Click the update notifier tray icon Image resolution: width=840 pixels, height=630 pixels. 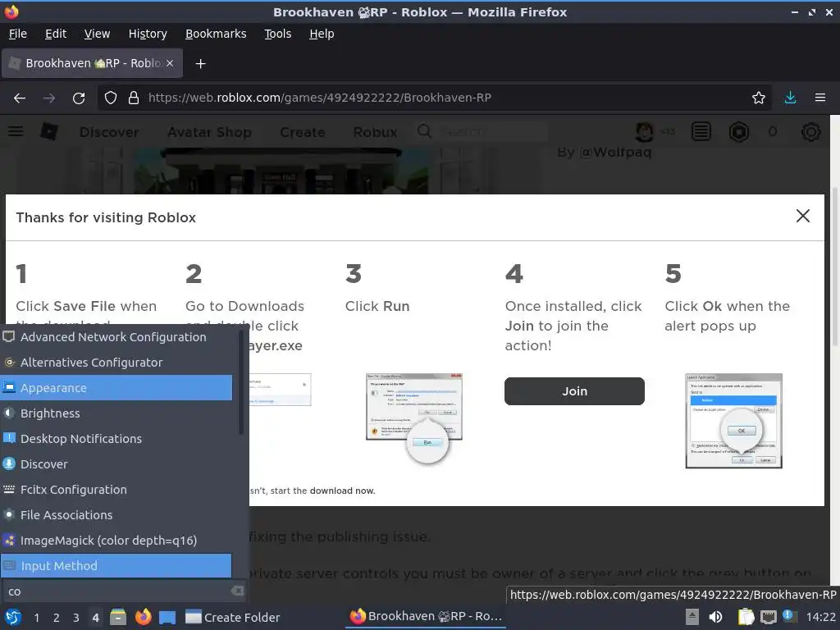(x=788, y=616)
